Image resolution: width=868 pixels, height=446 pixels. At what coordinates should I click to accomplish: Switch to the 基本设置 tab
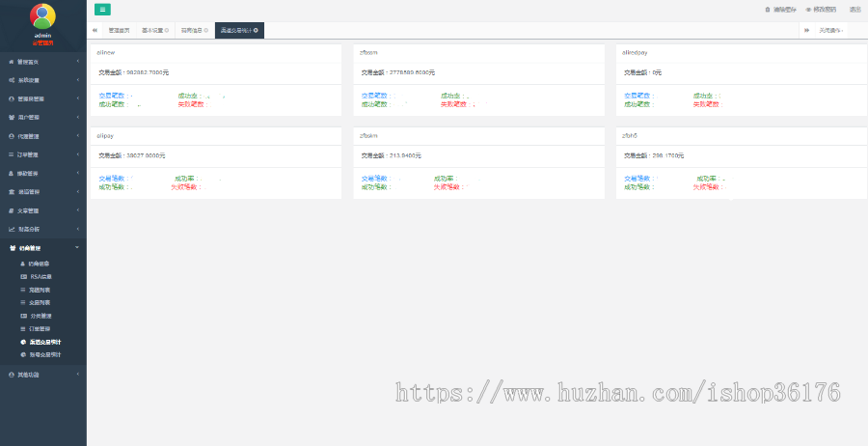pyautogui.click(x=155, y=31)
